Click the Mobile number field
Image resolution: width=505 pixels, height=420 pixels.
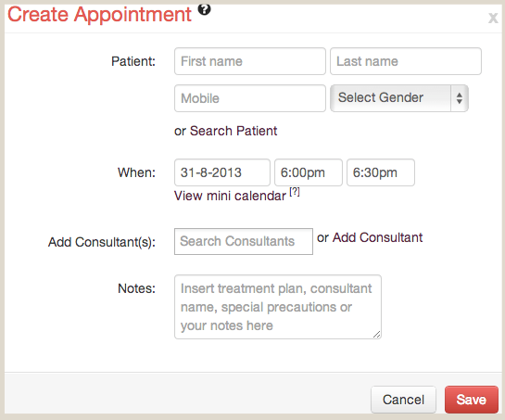[x=250, y=98]
